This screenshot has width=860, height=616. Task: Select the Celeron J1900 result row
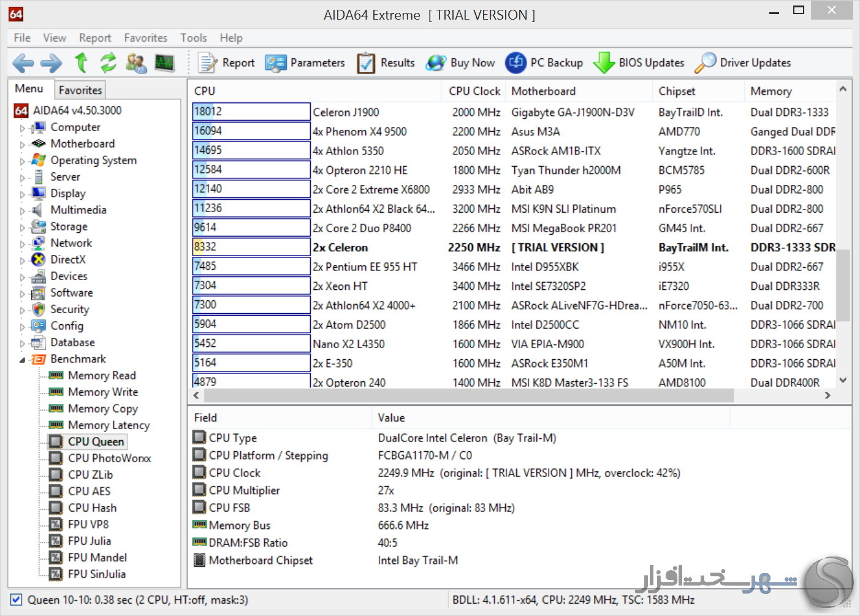coord(514,112)
